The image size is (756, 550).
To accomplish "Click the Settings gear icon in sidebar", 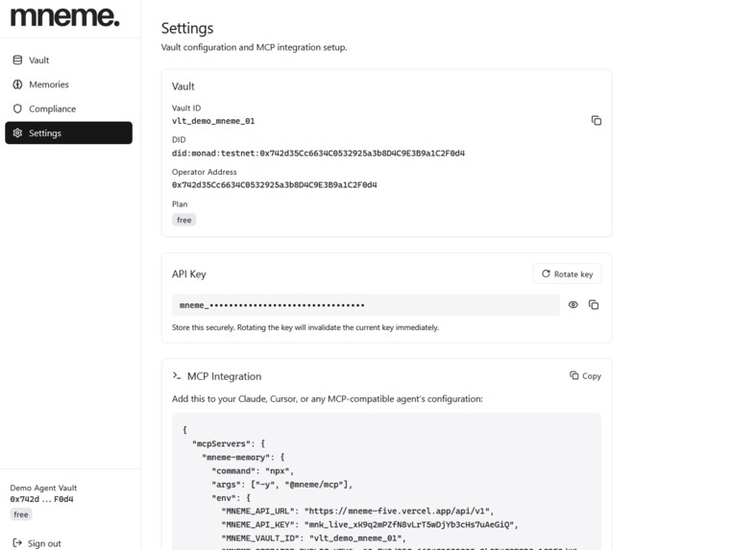I will [17, 132].
